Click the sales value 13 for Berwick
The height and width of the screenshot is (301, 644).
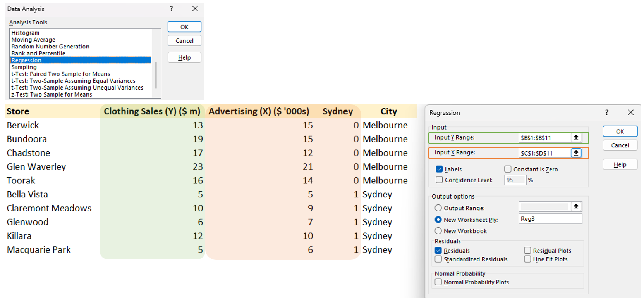pos(198,125)
